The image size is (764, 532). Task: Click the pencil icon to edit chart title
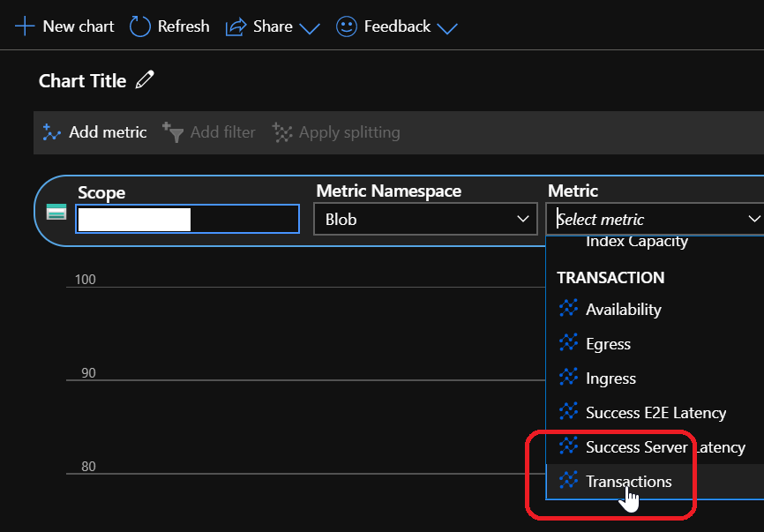(145, 81)
